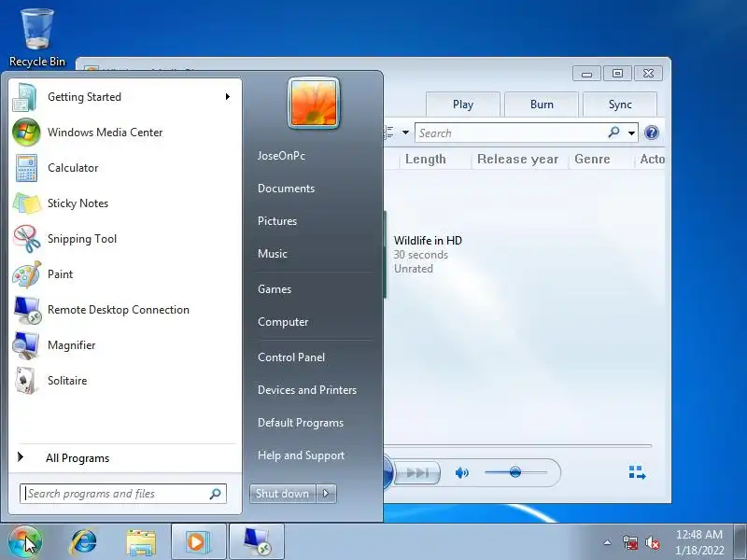The height and width of the screenshot is (560, 747).
Task: Open Getting Started from Start menu
Action: (125, 97)
